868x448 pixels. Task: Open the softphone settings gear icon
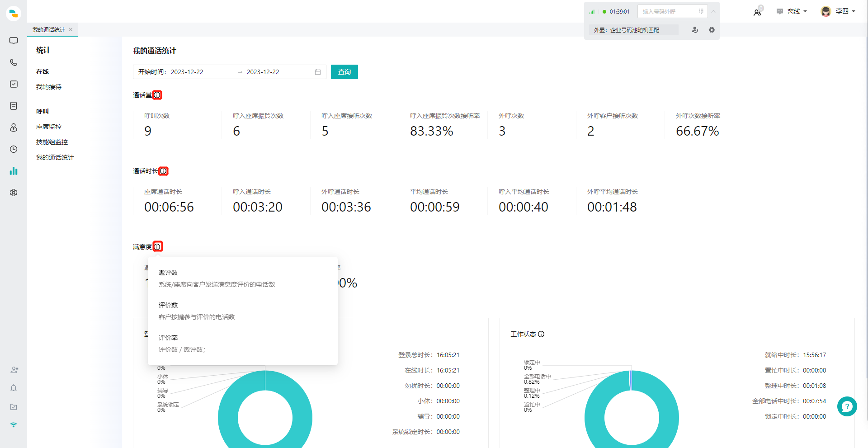(712, 30)
